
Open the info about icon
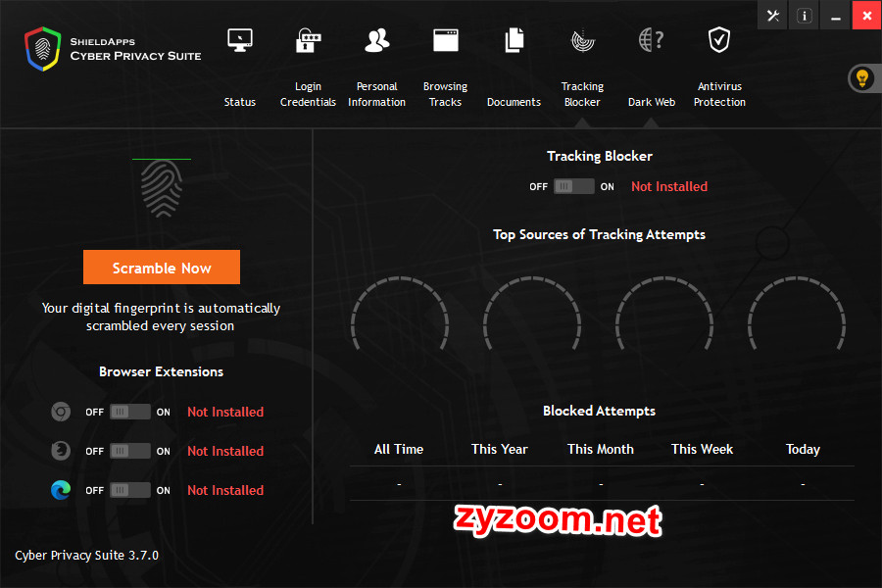click(805, 16)
